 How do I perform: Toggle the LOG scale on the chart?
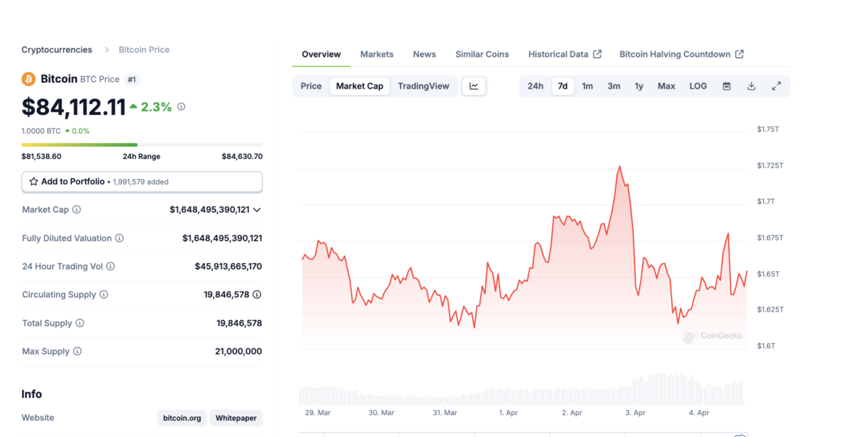(x=698, y=86)
